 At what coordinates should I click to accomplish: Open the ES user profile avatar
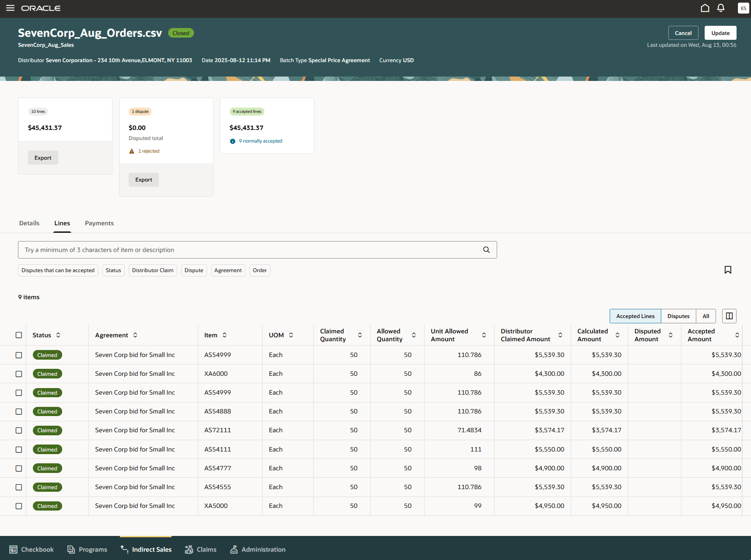[743, 8]
